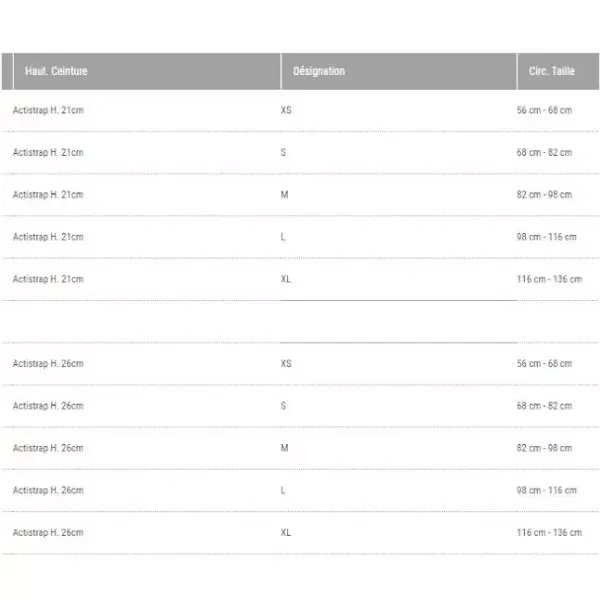This screenshot has width=600, height=600.
Task: Click the 98 cm - 116 cm value for 26cm
Action: 546,490
